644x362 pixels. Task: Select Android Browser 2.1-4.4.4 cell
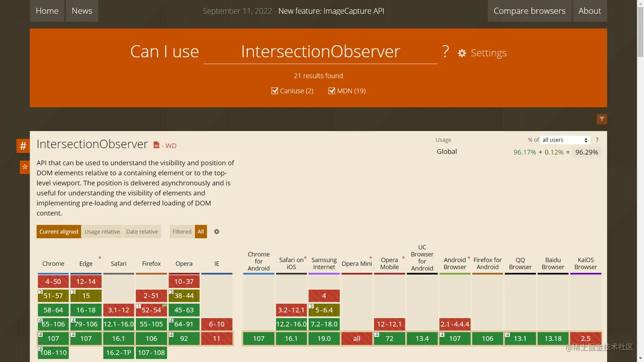click(455, 324)
